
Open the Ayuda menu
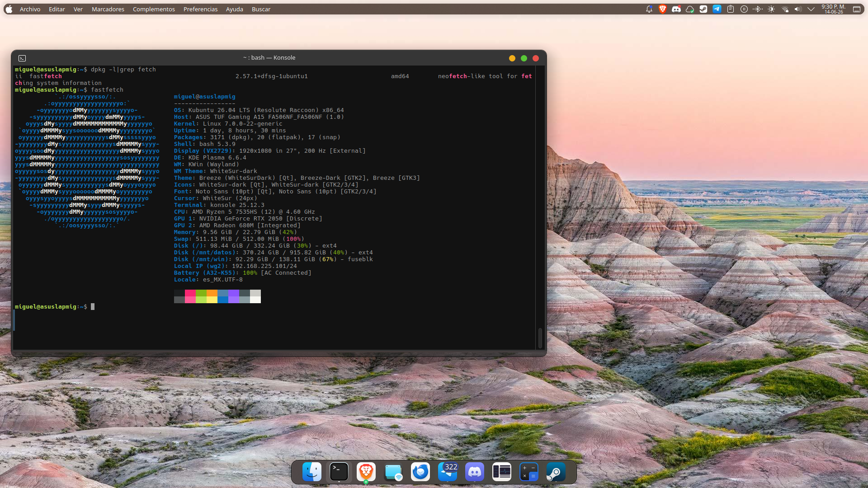(235, 9)
